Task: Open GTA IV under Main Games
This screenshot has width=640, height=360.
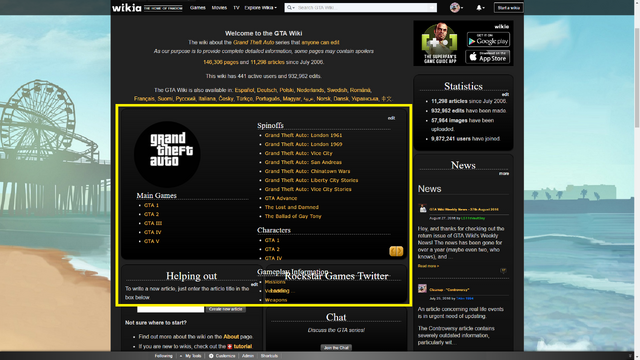Action: (x=153, y=232)
